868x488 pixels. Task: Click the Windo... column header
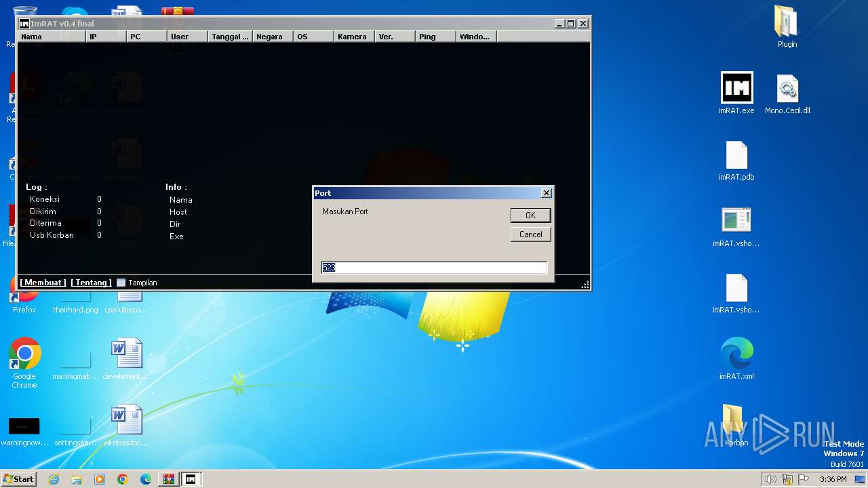coord(477,37)
